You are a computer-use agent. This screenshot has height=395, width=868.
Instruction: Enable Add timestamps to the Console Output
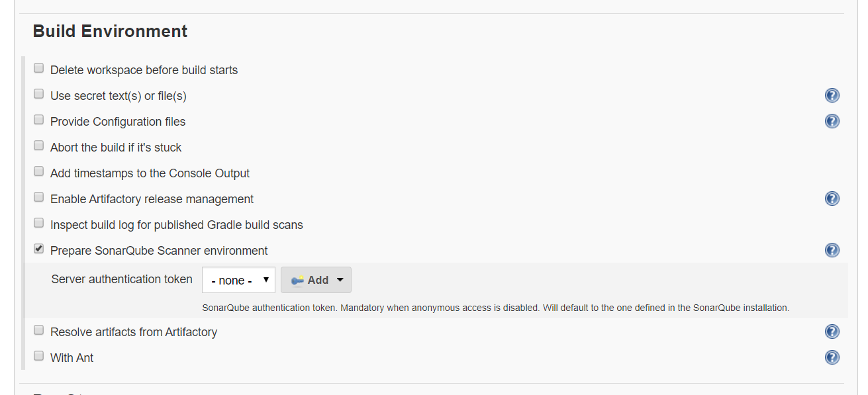click(x=39, y=171)
